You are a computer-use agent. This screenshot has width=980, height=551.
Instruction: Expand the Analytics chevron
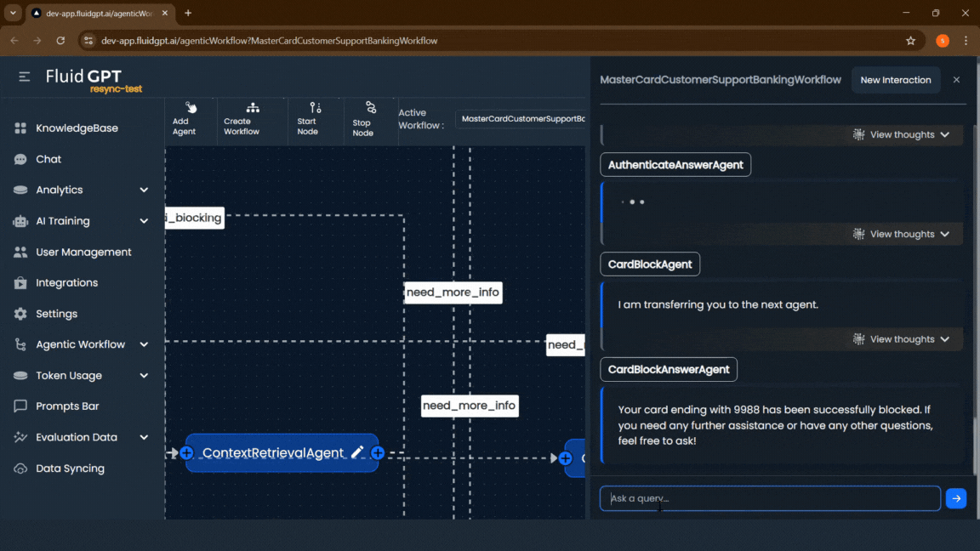(144, 190)
